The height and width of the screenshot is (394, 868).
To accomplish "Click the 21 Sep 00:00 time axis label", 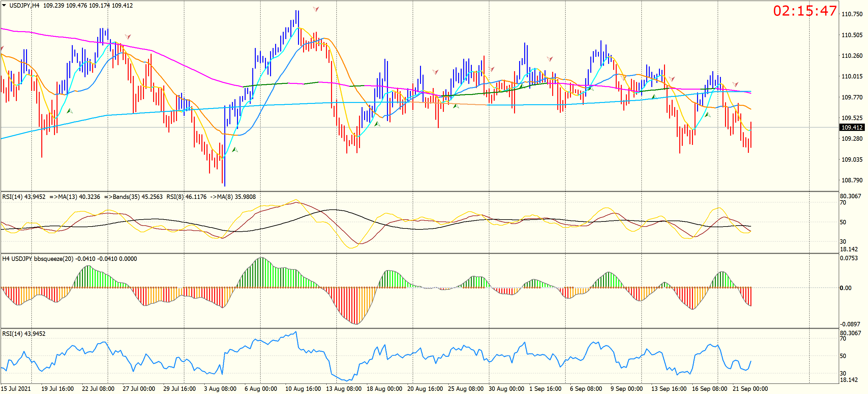I will [x=750, y=389].
